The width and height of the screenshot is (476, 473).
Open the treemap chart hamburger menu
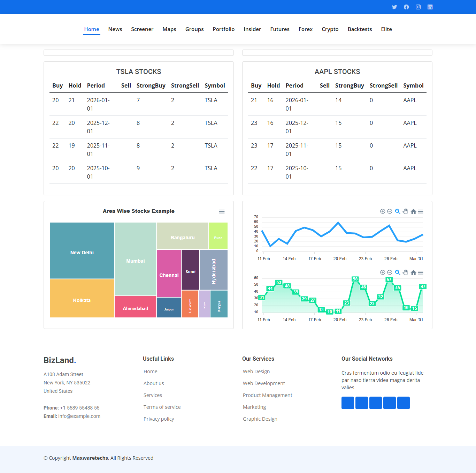pos(222,211)
